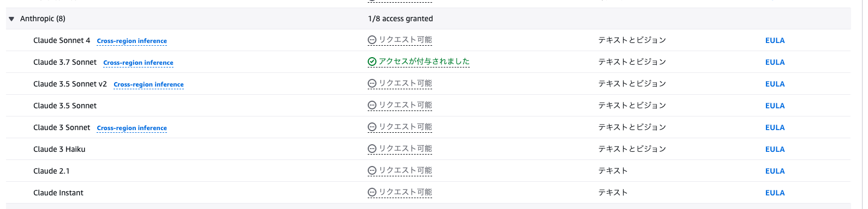Screen dimensions: 868x209
Task: Click the request status icon for Claude 3.5 Sonnet
Action: 372,105
